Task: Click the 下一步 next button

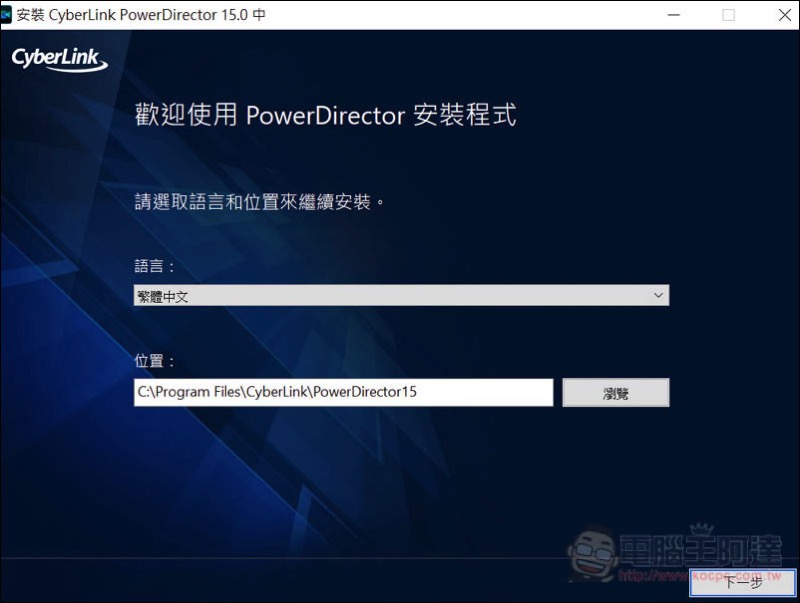Action: click(743, 582)
